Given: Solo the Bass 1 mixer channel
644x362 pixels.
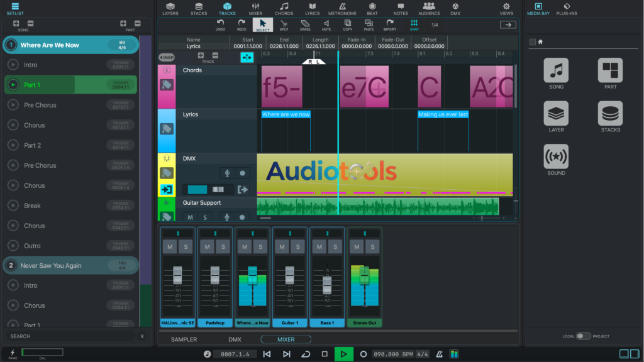Looking at the screenshot, I should 335,247.
